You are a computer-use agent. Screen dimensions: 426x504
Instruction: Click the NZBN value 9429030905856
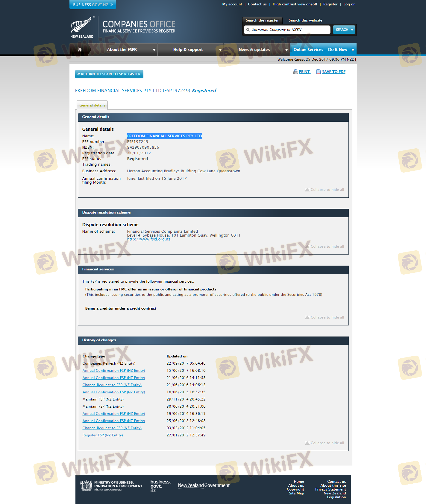pos(143,147)
